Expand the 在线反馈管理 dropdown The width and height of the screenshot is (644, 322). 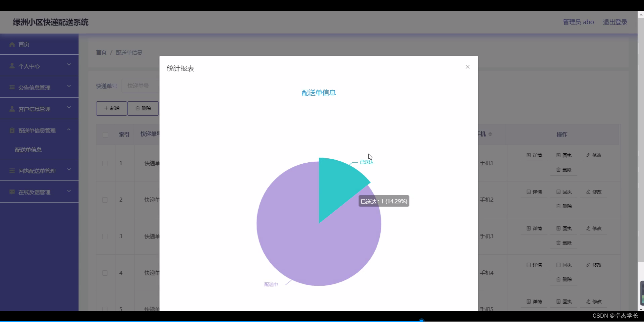69,191
